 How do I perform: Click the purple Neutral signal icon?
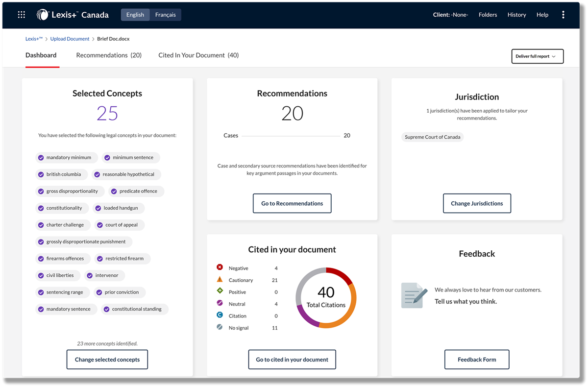point(220,304)
